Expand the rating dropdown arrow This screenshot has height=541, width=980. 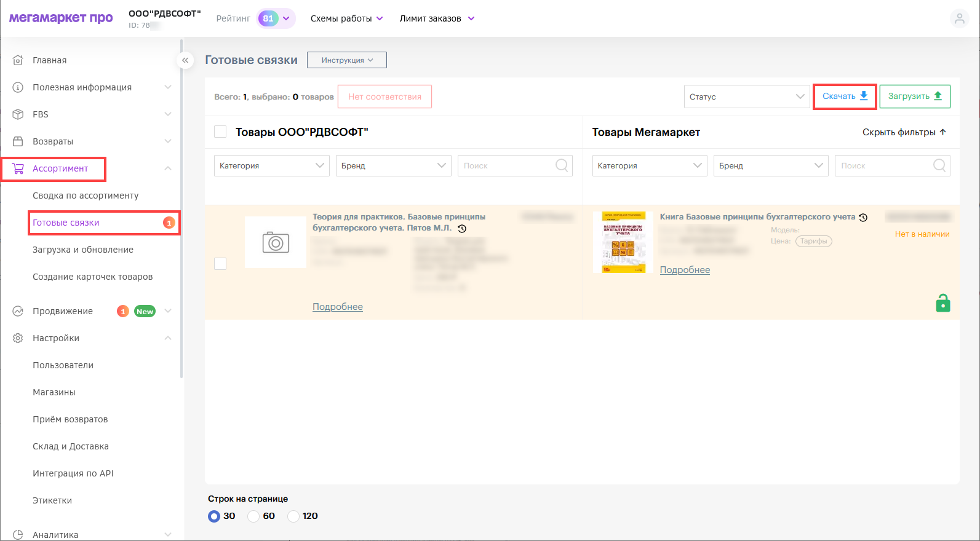[x=286, y=18]
